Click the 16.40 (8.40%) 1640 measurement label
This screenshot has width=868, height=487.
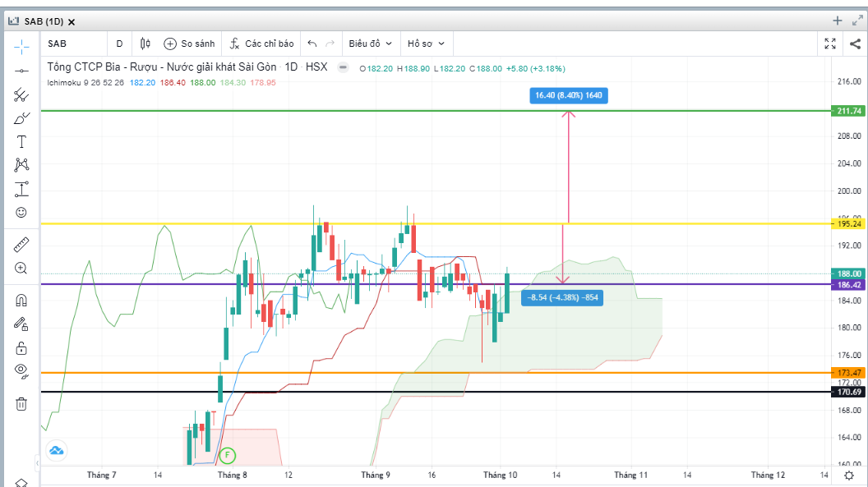(569, 95)
